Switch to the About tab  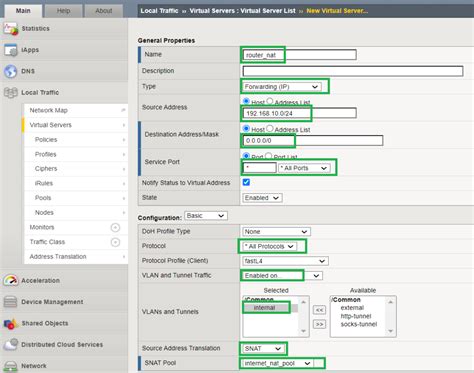(104, 11)
